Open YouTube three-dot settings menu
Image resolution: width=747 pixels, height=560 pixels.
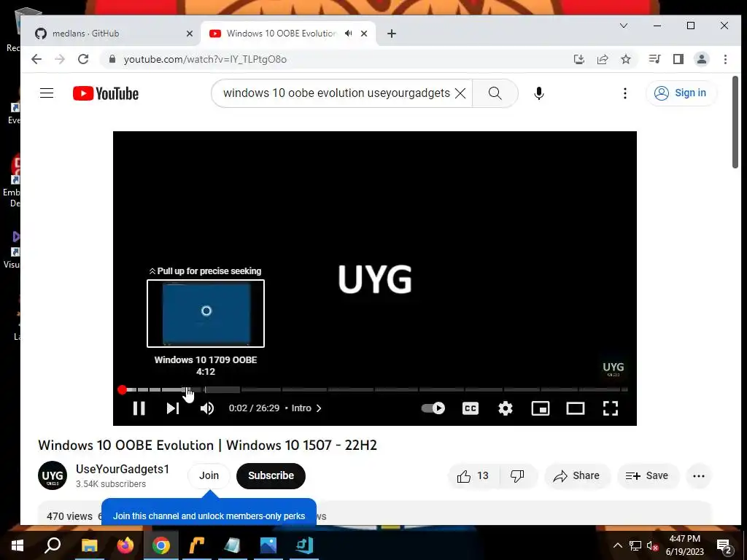625,93
